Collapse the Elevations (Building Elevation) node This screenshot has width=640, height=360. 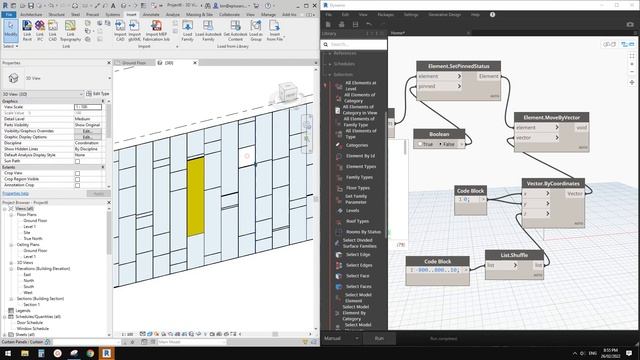tap(11, 269)
